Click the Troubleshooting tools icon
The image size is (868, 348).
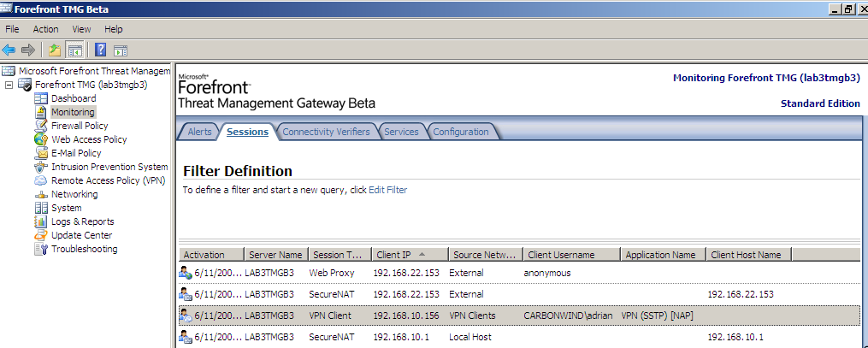42,249
